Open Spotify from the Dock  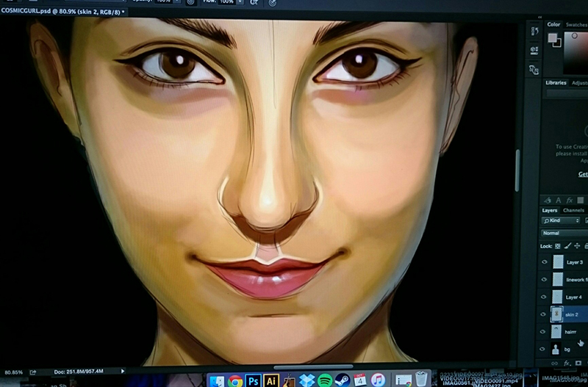tap(325, 380)
